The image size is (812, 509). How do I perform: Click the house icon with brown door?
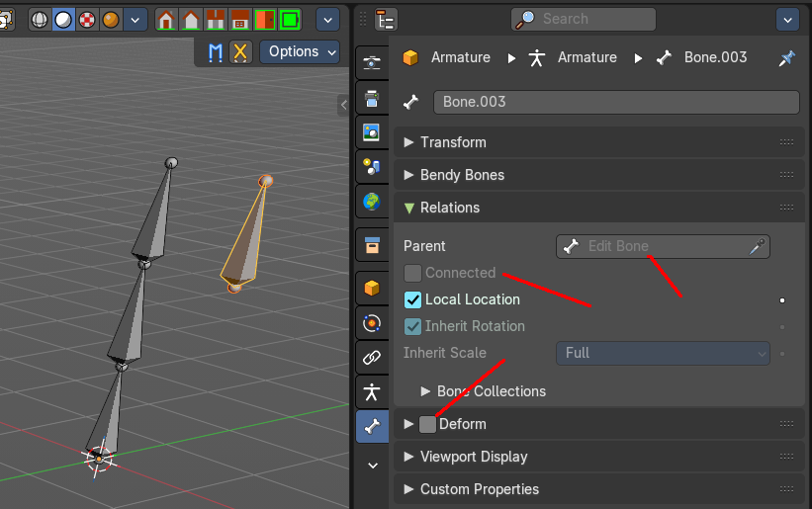pyautogui.click(x=166, y=20)
